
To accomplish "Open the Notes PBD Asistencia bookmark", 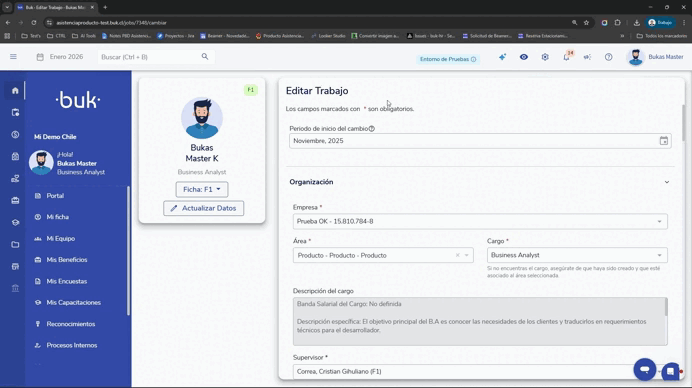I will tap(127, 36).
